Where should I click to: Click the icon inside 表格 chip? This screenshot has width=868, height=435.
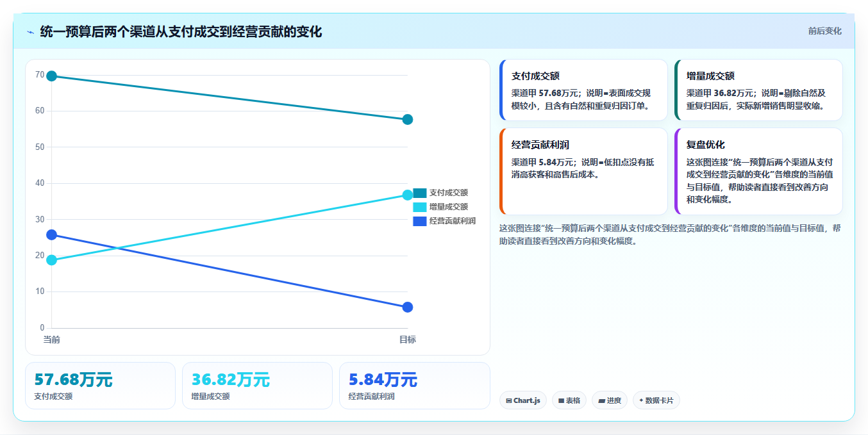point(562,400)
